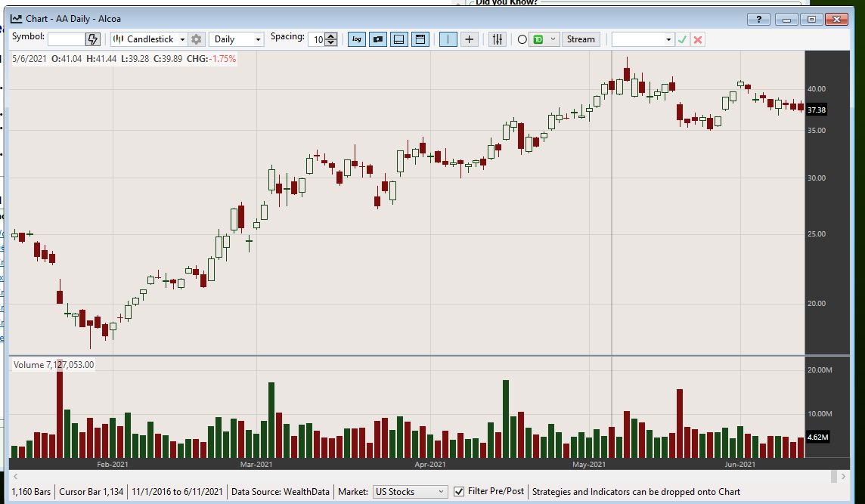Screen dimensions: 865x504
Task: Click the circle record toggle near TD icon
Action: click(522, 39)
